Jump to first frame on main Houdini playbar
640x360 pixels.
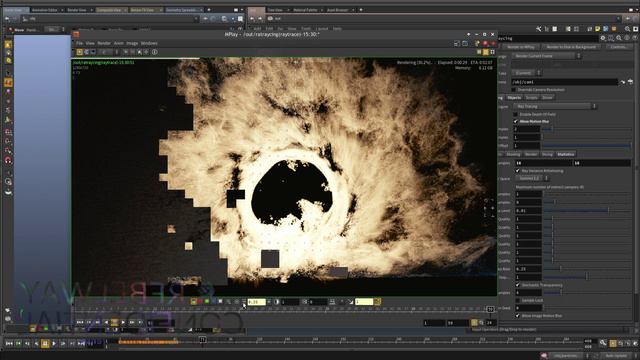(9, 344)
